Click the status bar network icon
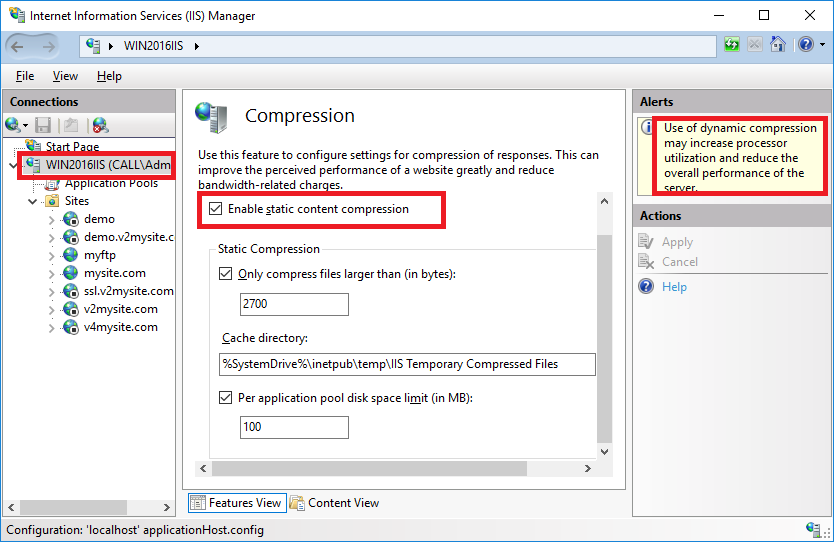Screen dimensions: 834x542 (x=813, y=530)
